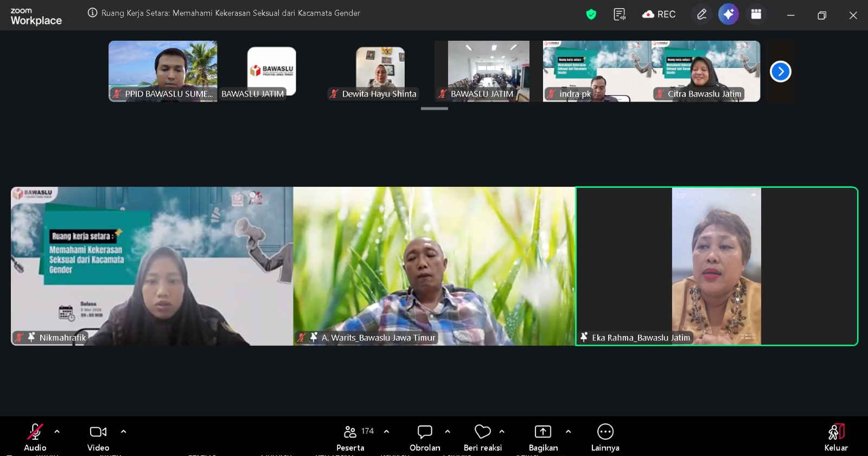Open video options arrow next to Video
This screenshot has height=456, width=868.
coord(124,432)
